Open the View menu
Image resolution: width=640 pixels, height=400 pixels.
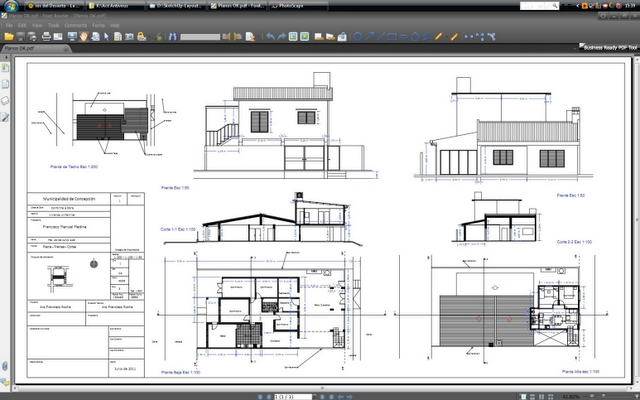pyautogui.click(x=37, y=25)
